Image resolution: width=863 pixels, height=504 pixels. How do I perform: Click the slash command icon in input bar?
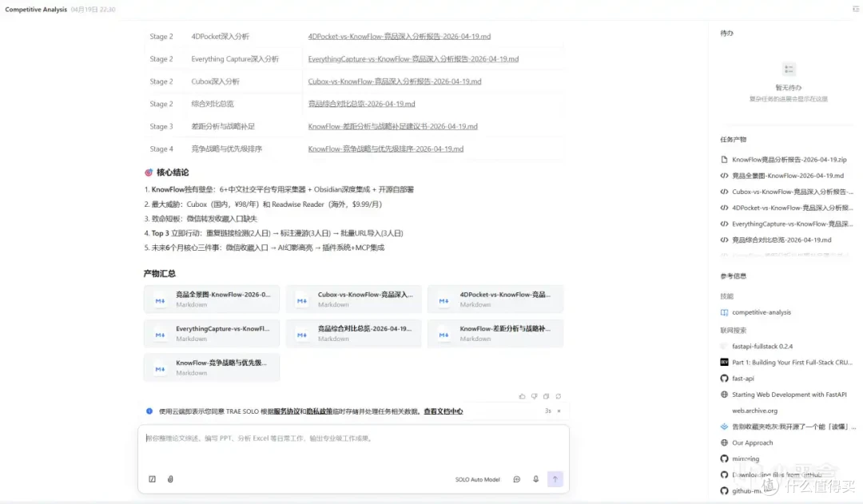point(153,479)
